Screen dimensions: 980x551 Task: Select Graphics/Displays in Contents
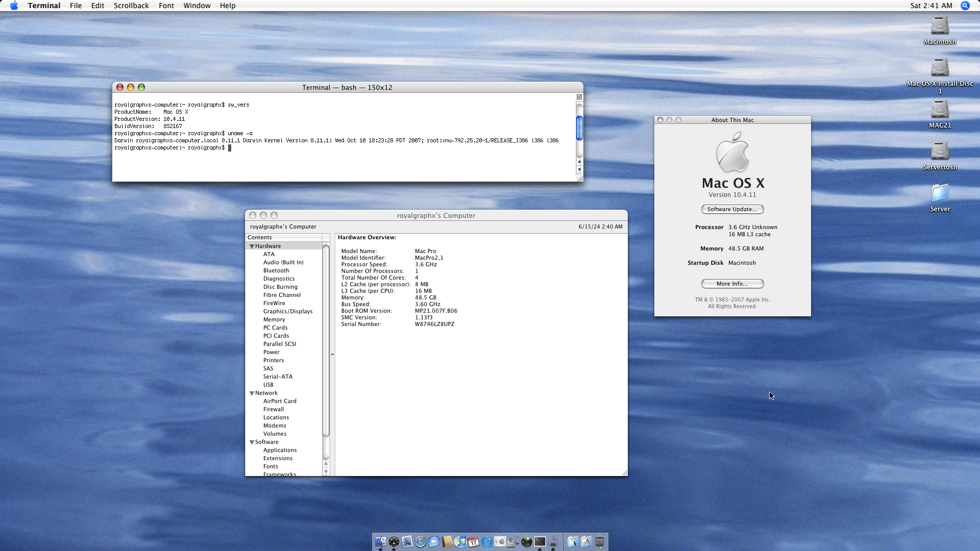(288, 311)
